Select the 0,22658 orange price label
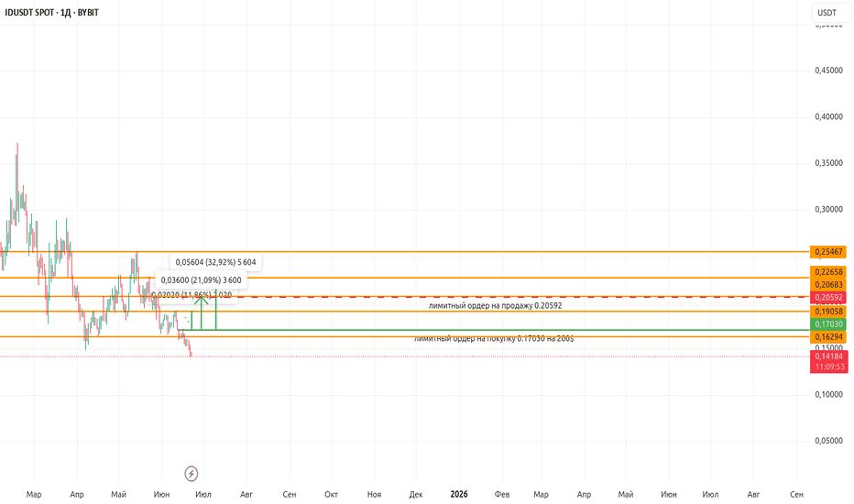 pos(828,271)
